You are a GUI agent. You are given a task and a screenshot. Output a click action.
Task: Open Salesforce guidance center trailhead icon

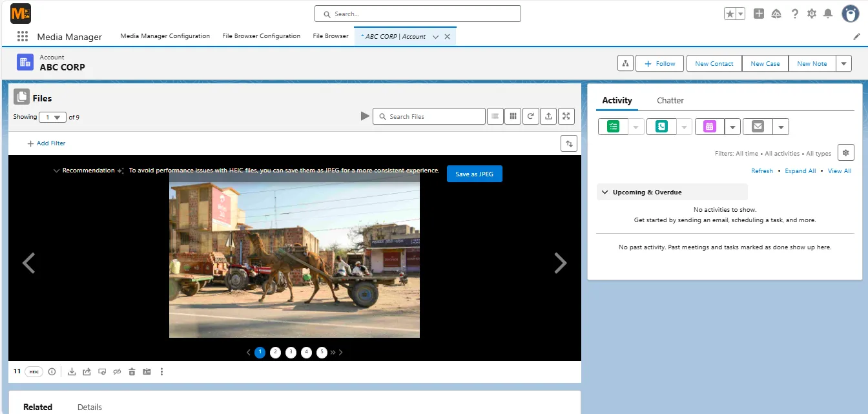click(777, 14)
